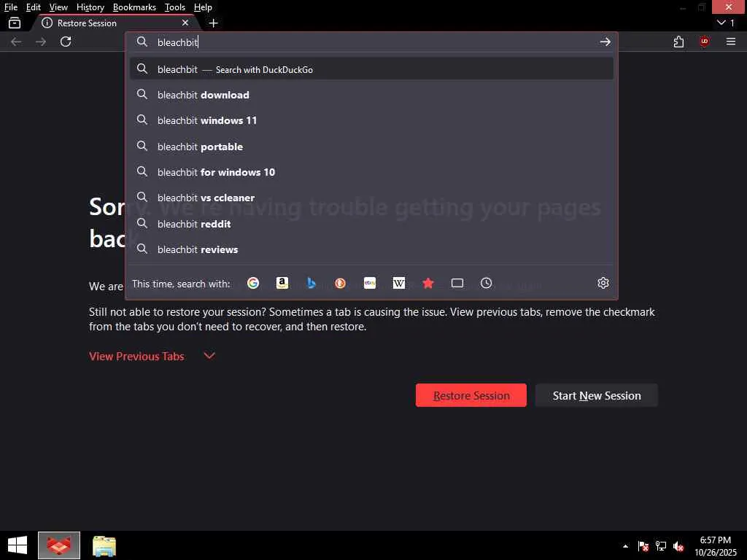
Task: Choose 'bleachbit reviews' suggestion
Action: click(x=371, y=249)
